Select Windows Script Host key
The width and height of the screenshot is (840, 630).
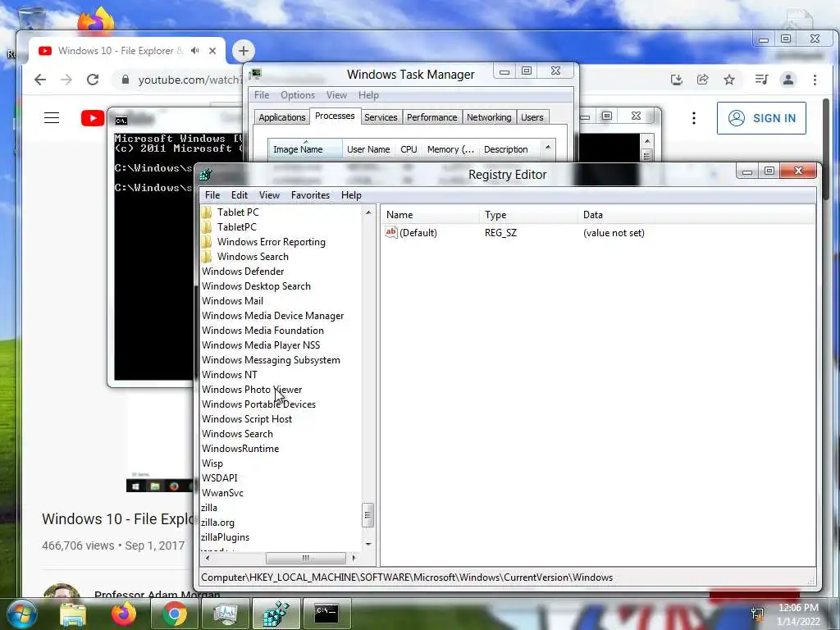pyautogui.click(x=247, y=419)
